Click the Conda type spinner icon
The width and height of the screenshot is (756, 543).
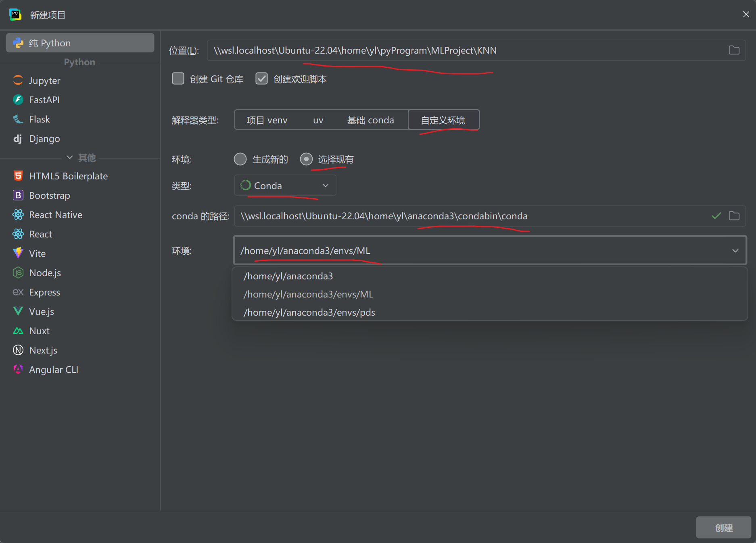245,185
